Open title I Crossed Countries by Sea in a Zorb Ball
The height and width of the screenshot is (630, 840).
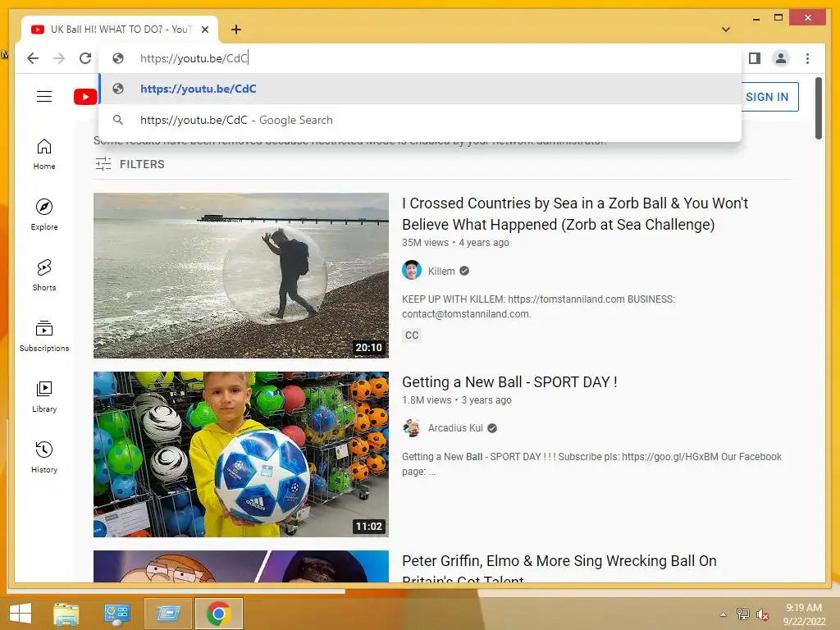(575, 214)
